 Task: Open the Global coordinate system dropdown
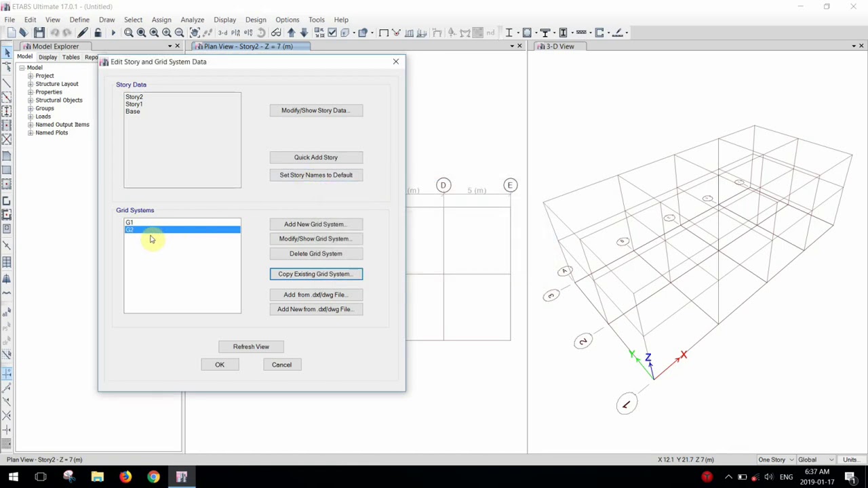[816, 460]
